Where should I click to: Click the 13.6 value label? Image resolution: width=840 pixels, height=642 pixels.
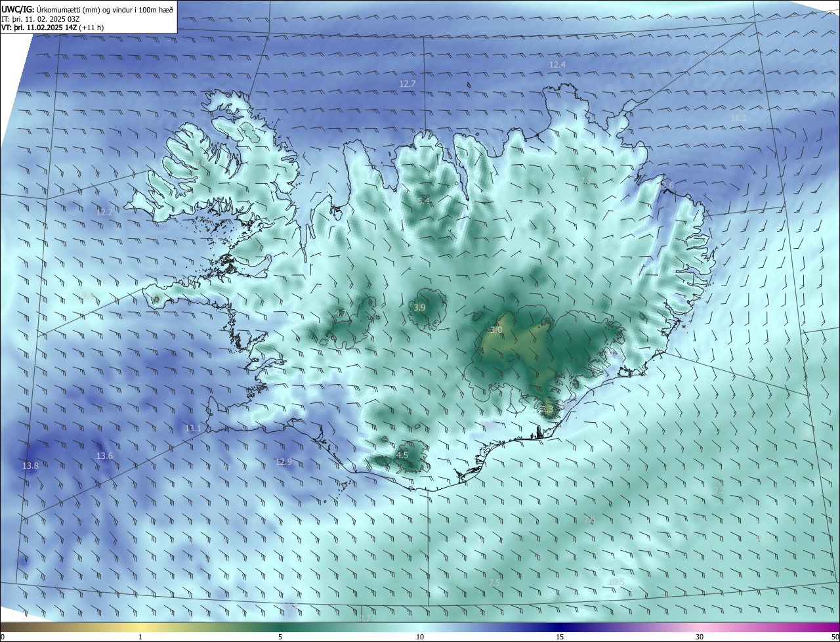(104, 456)
